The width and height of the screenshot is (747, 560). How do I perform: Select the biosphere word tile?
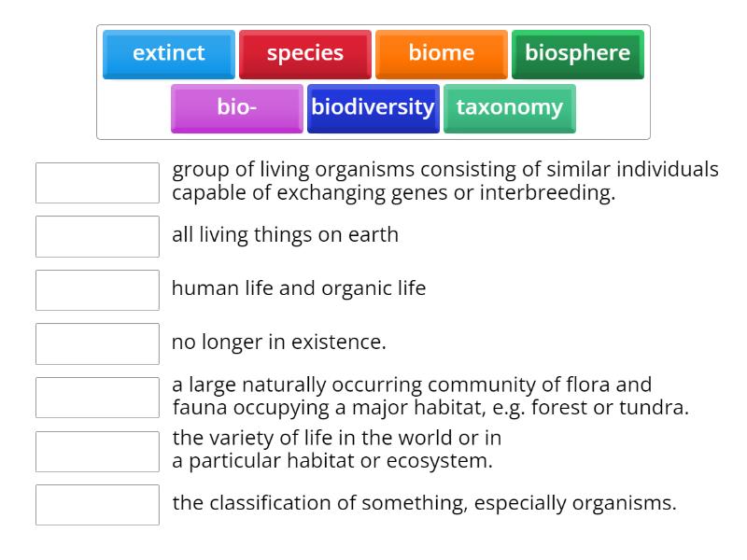[x=578, y=54]
